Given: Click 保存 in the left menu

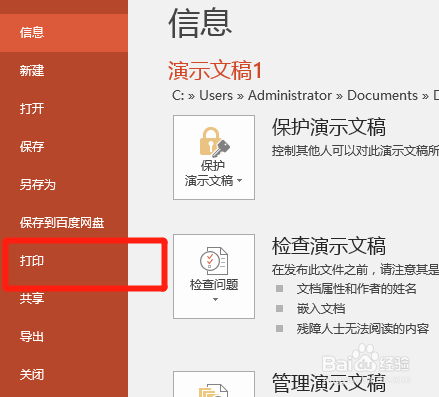Looking at the screenshot, I should pyautogui.click(x=64, y=147).
